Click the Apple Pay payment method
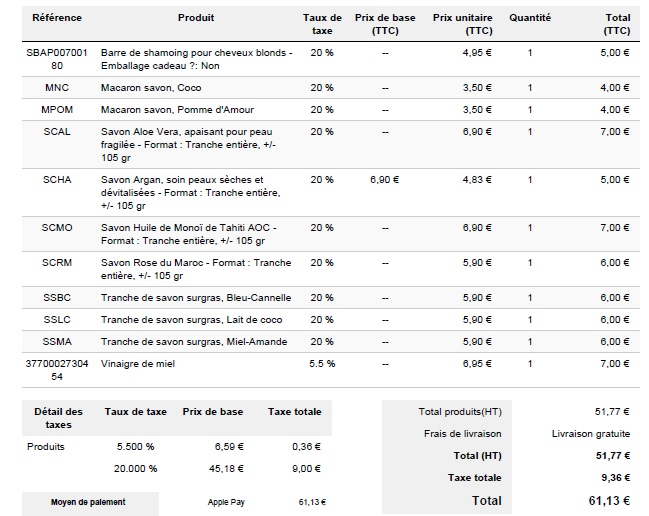This screenshot has height=516, width=649. pyautogui.click(x=225, y=502)
